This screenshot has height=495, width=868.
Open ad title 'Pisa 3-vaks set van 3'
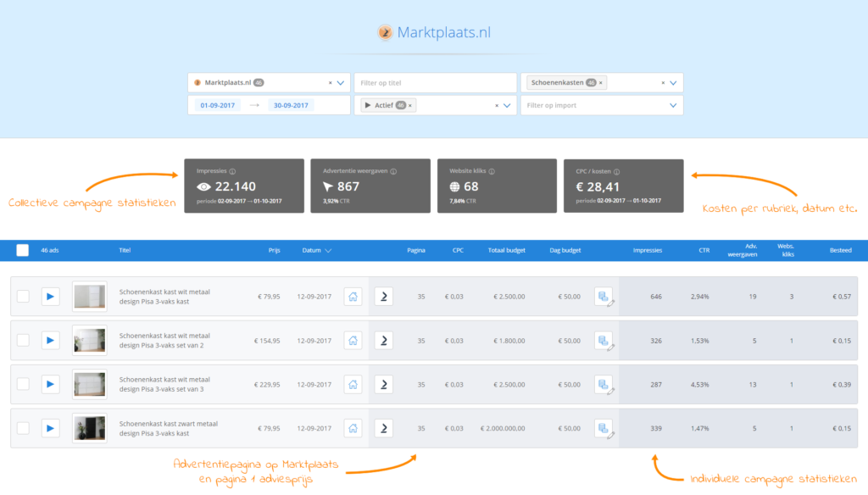(x=165, y=384)
